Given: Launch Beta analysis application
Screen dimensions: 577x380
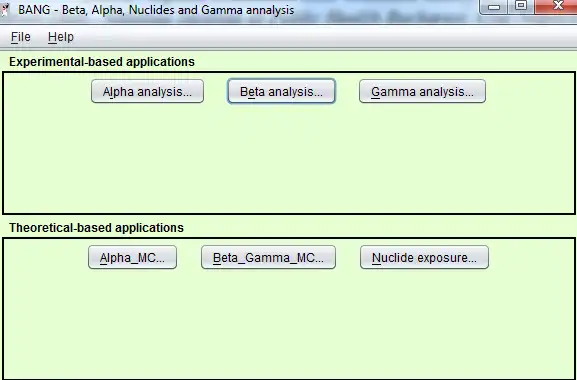Looking at the screenshot, I should pyautogui.click(x=281, y=91).
